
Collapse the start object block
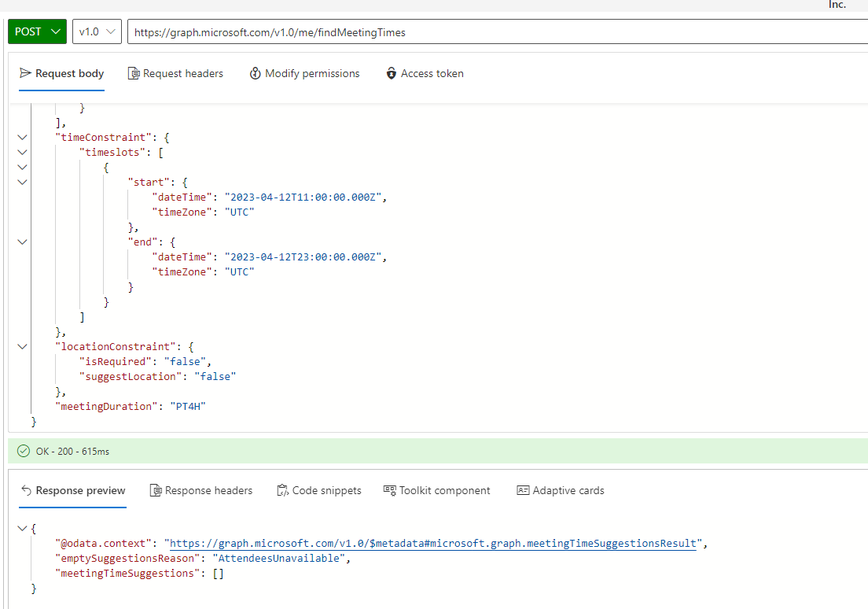click(x=22, y=183)
